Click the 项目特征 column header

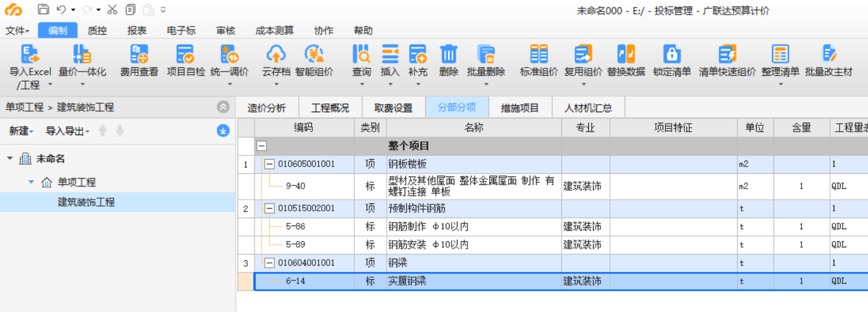click(673, 128)
